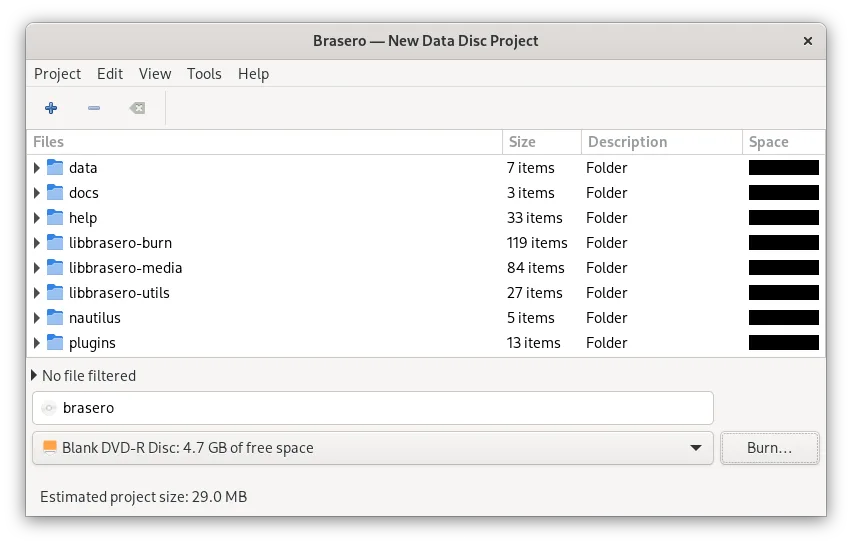Click the 27 items size cell
This screenshot has width=852, height=545.
coord(535,293)
